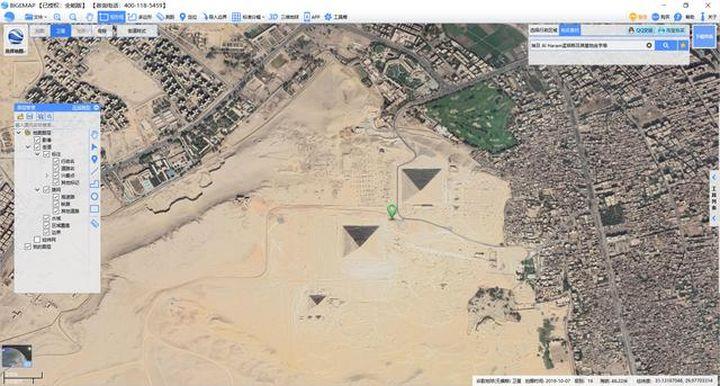
Task: Select the arrow pointer in the layer panel's drawing strip
Action: [x=95, y=147]
